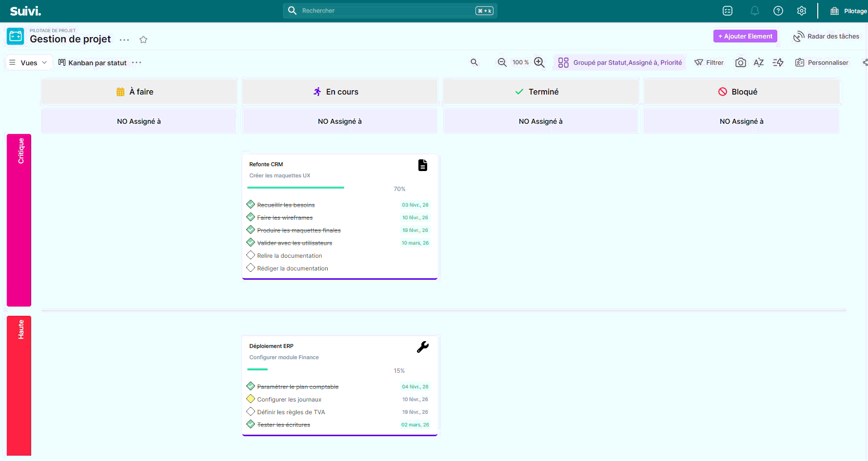This screenshot has width=868, height=461.
Task: Open the notifications bell
Action: pyautogui.click(x=754, y=11)
